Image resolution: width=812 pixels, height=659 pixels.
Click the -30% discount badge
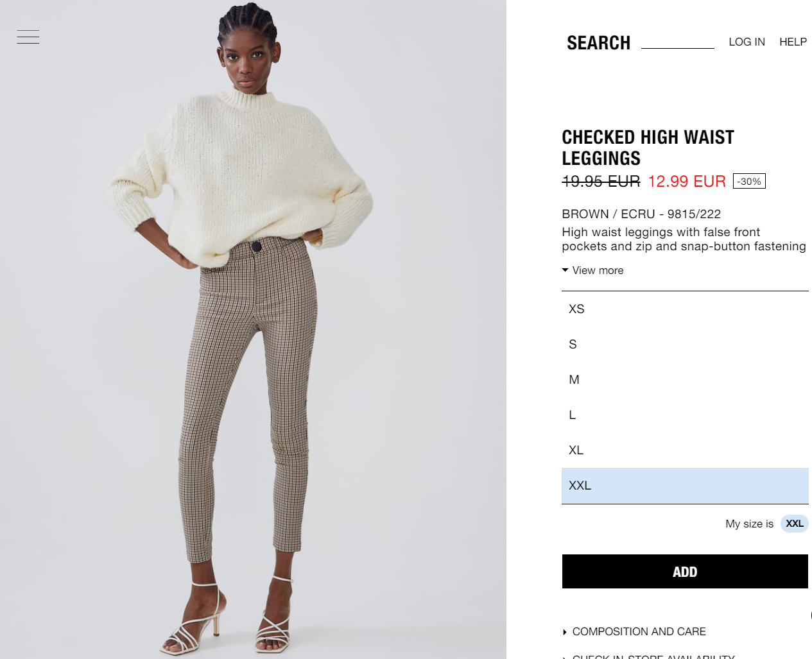click(749, 182)
